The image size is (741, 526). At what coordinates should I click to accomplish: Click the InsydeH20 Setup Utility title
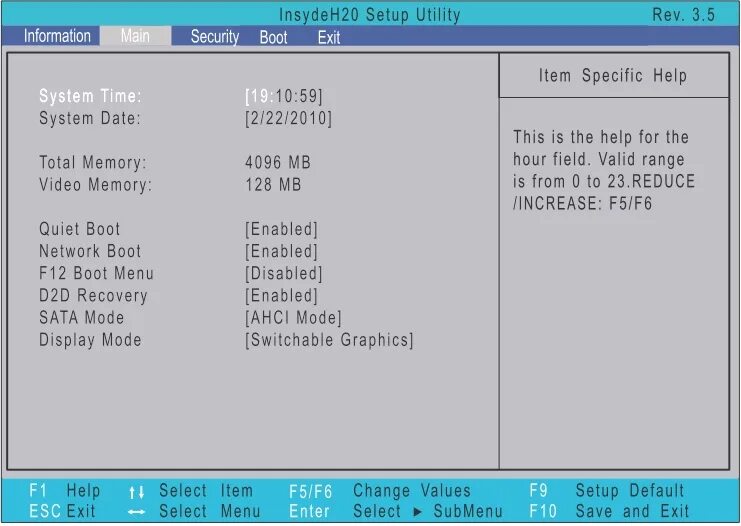370,15
